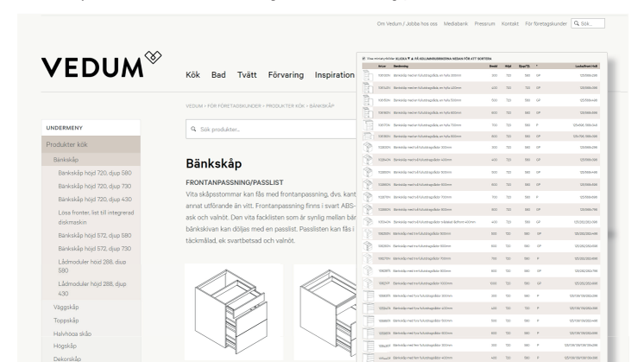Open the Kök main menu

click(x=193, y=75)
